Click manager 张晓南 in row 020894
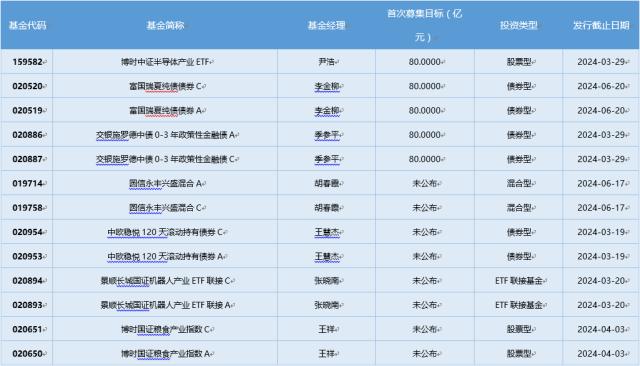This screenshot has height=366, width=640. (x=327, y=281)
